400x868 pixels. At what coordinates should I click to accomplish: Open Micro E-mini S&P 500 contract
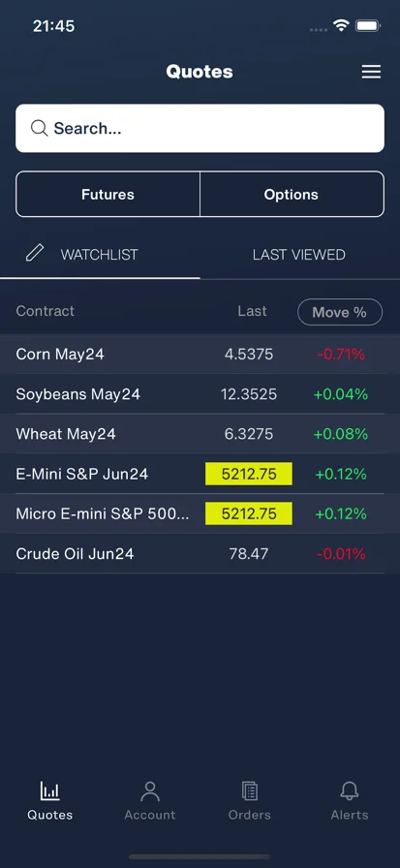pyautogui.click(x=200, y=513)
